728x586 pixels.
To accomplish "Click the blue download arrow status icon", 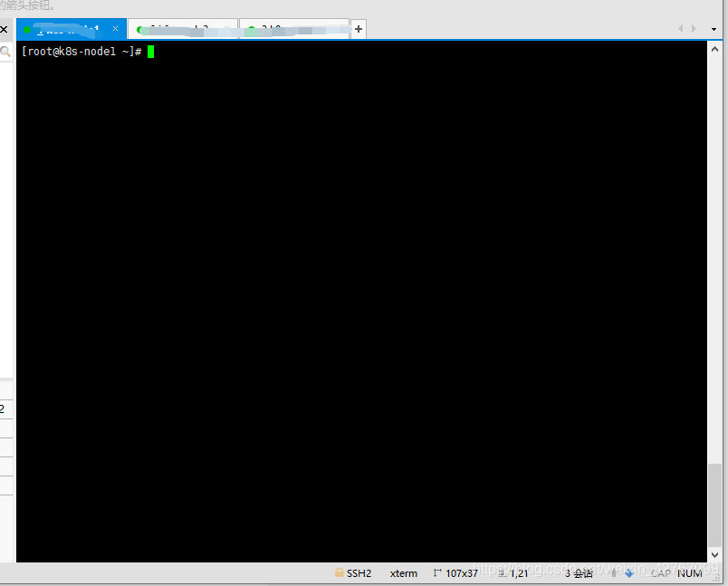I will point(629,573).
